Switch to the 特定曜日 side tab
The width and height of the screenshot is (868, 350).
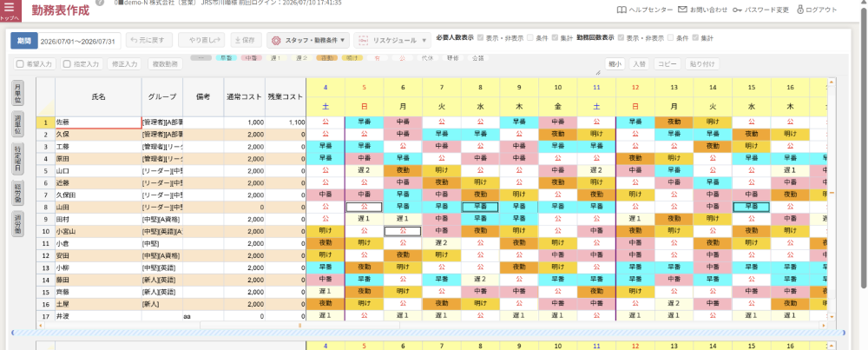(18, 158)
